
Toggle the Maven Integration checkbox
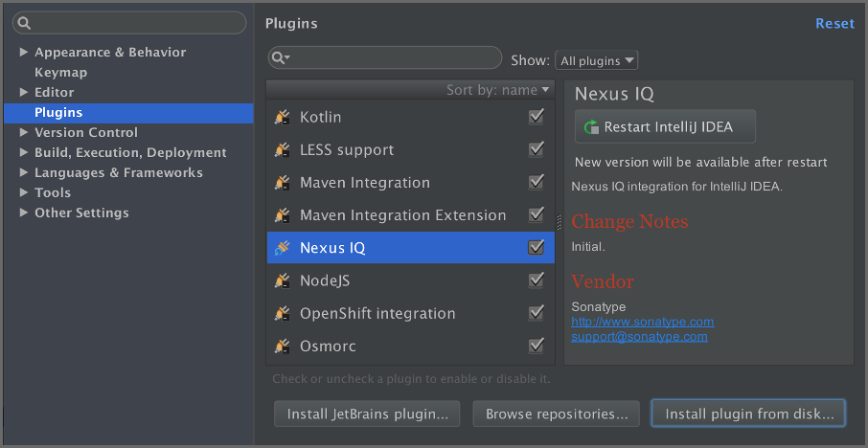click(x=536, y=182)
